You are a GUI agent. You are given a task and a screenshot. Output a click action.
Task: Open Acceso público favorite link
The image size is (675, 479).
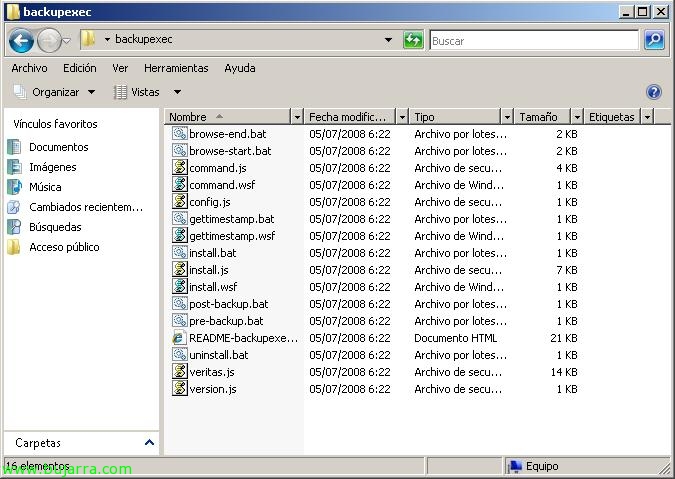(64, 247)
